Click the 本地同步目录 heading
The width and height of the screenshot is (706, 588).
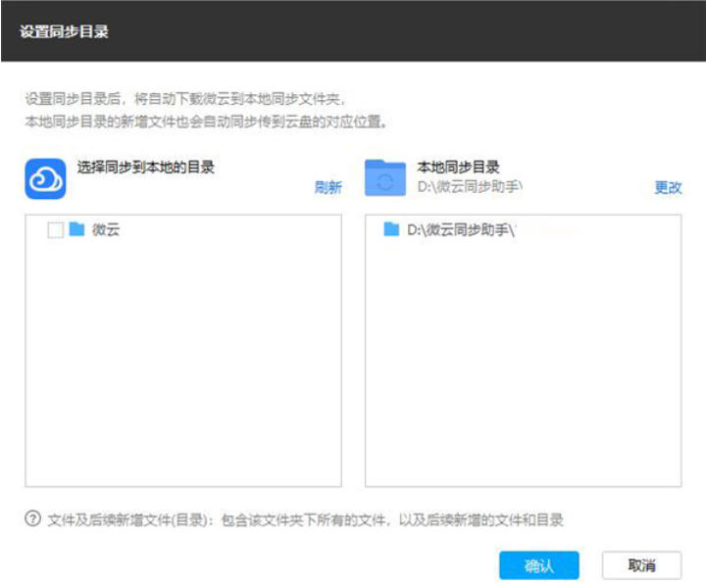pyautogui.click(x=458, y=168)
